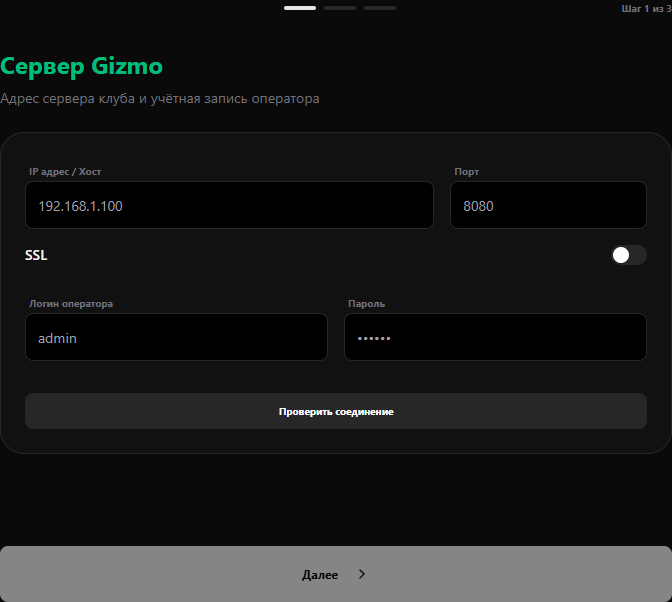Click the 'Пароль' label
The width and height of the screenshot is (672, 602).
[x=366, y=304]
